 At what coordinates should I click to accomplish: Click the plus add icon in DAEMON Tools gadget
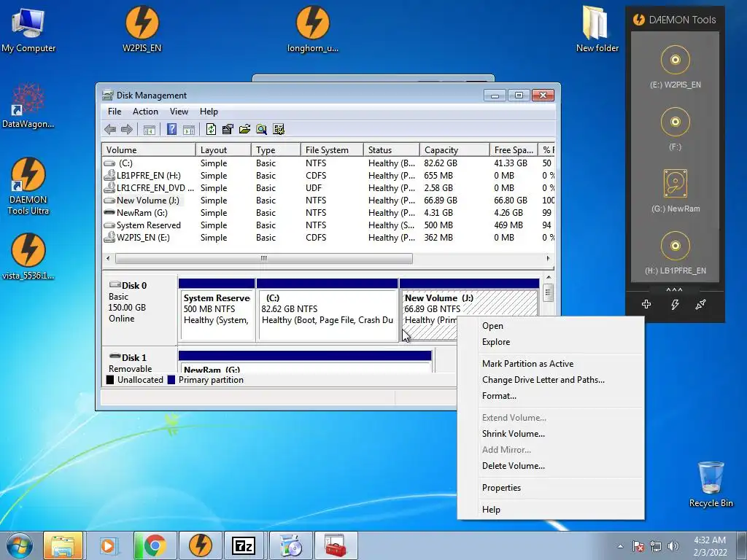point(646,304)
